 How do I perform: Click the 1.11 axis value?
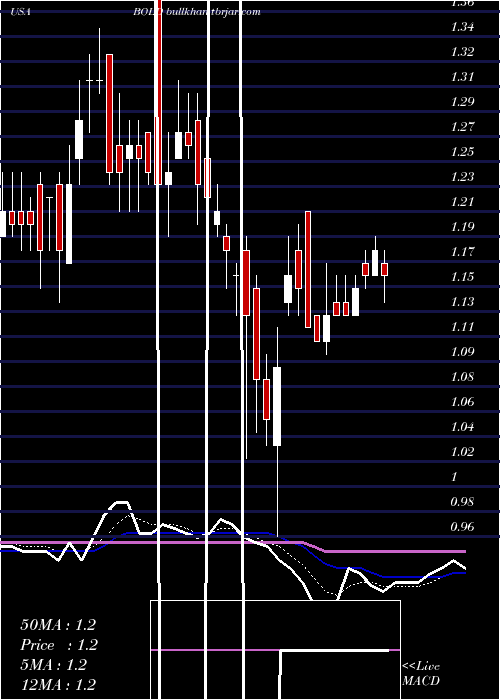(462, 327)
